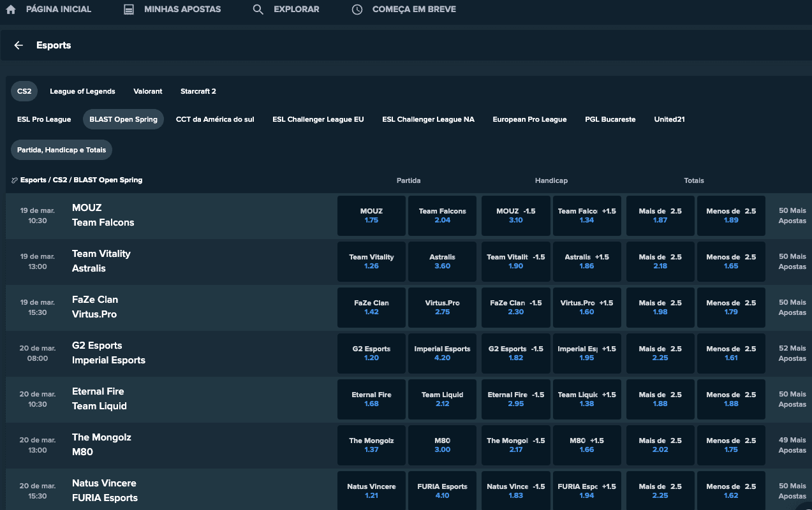Screen dimensions: 812x510
Task: Bet on The Mongolz at 1.37
Action: click(x=371, y=445)
